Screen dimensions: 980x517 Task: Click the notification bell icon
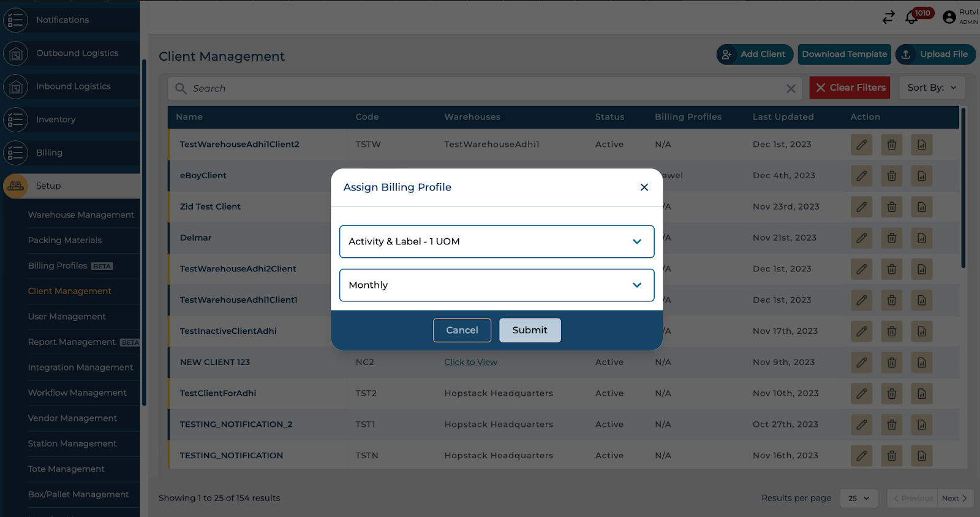[911, 18]
